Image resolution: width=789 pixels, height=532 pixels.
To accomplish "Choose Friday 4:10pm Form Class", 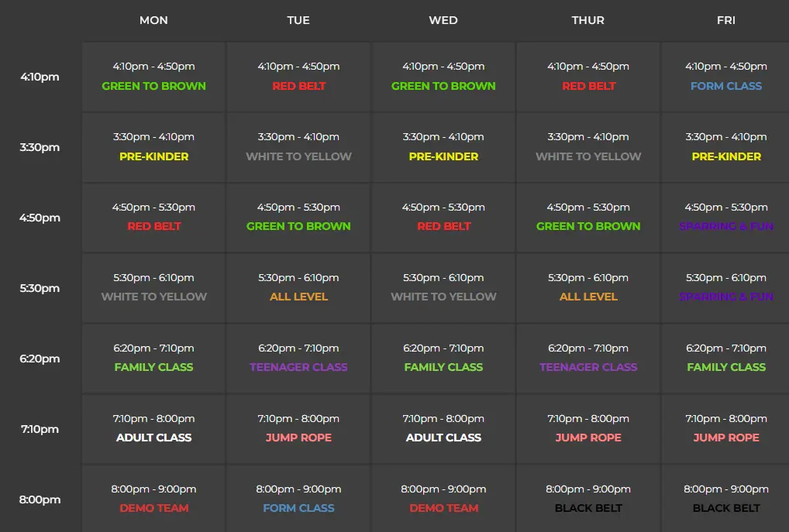I will coord(725,86).
